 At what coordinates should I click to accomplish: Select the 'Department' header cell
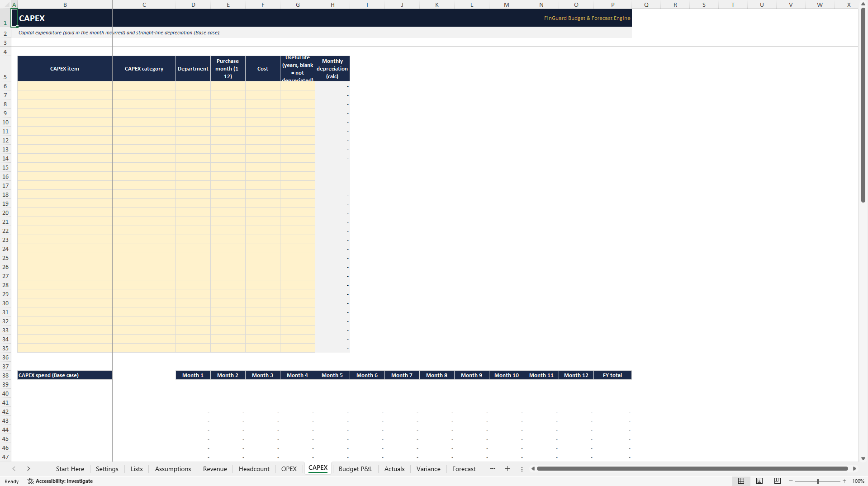tap(193, 69)
